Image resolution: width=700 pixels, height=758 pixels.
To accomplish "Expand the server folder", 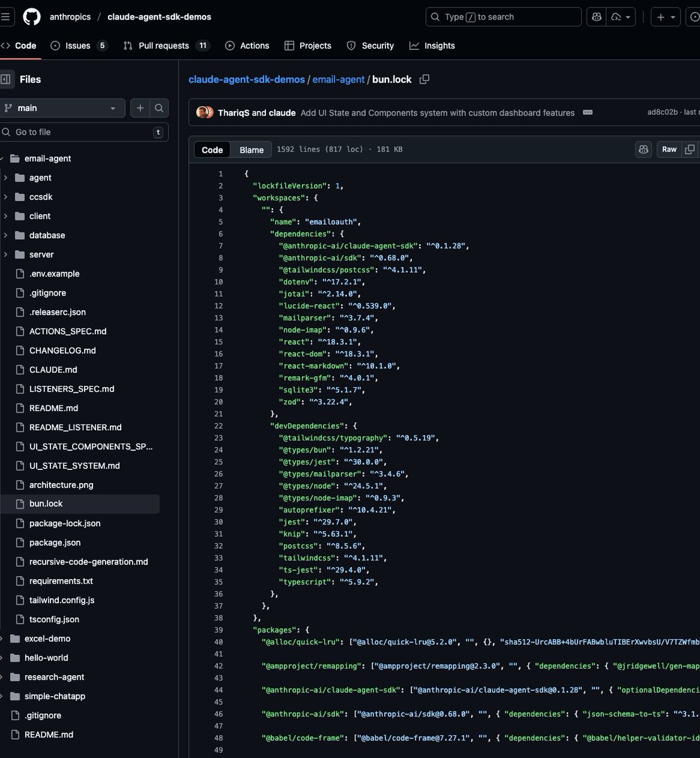I will pyautogui.click(x=4, y=255).
